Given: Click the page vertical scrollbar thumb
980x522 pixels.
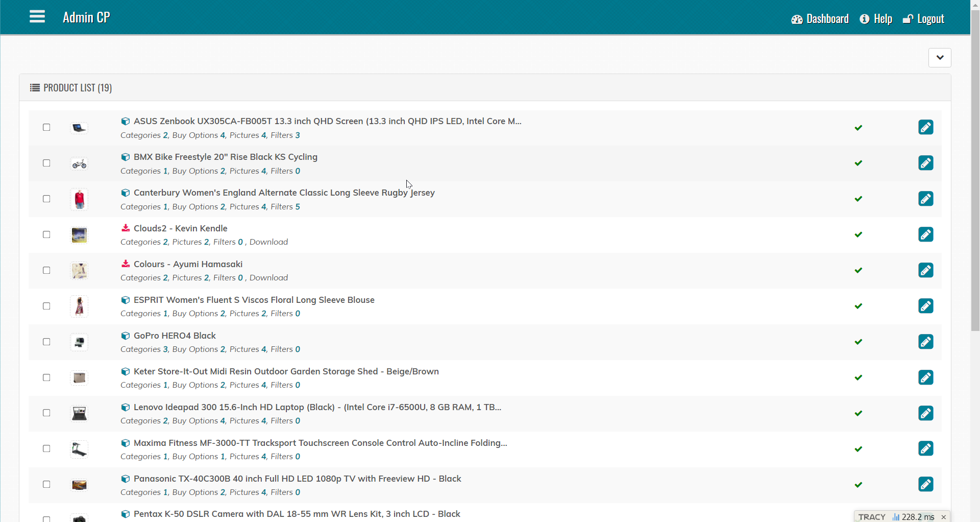Looking at the screenshot, I should pos(975,170).
